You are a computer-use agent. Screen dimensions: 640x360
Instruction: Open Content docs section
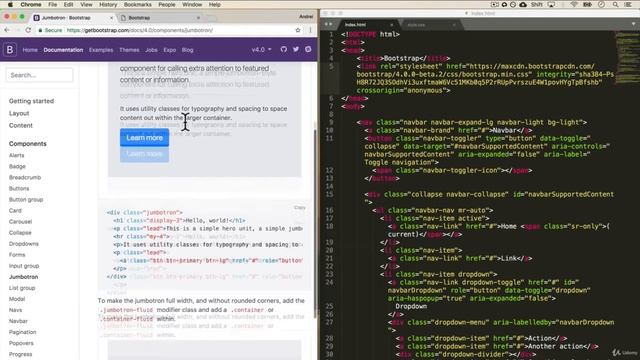coord(21,125)
